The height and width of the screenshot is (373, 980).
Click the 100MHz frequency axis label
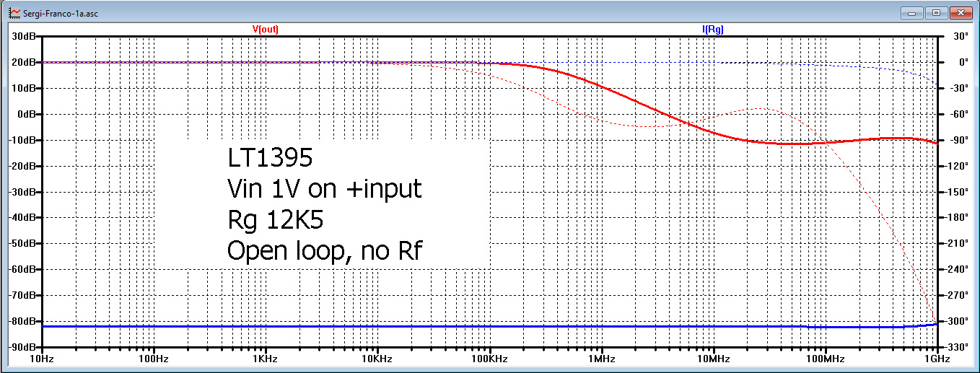click(x=824, y=359)
